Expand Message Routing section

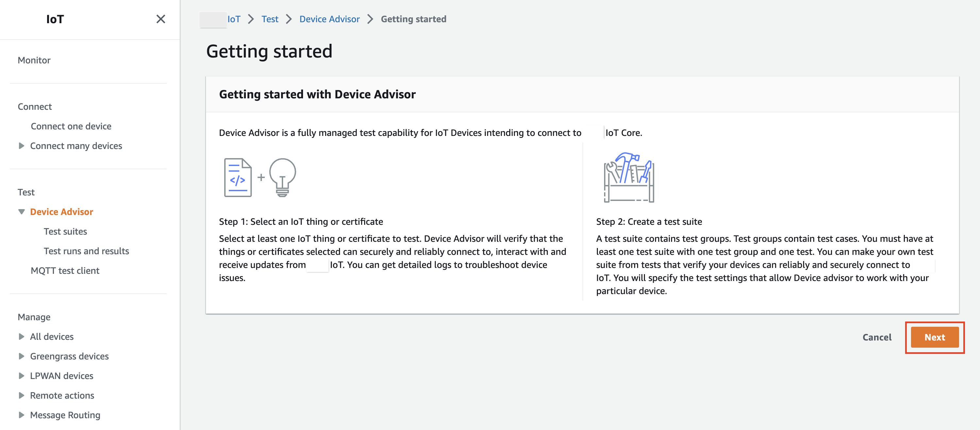(21, 415)
